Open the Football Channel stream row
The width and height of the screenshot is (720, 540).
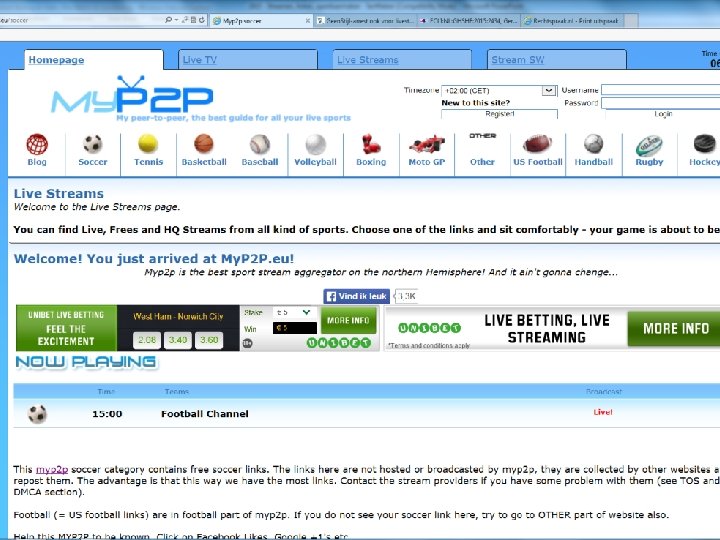point(366,413)
